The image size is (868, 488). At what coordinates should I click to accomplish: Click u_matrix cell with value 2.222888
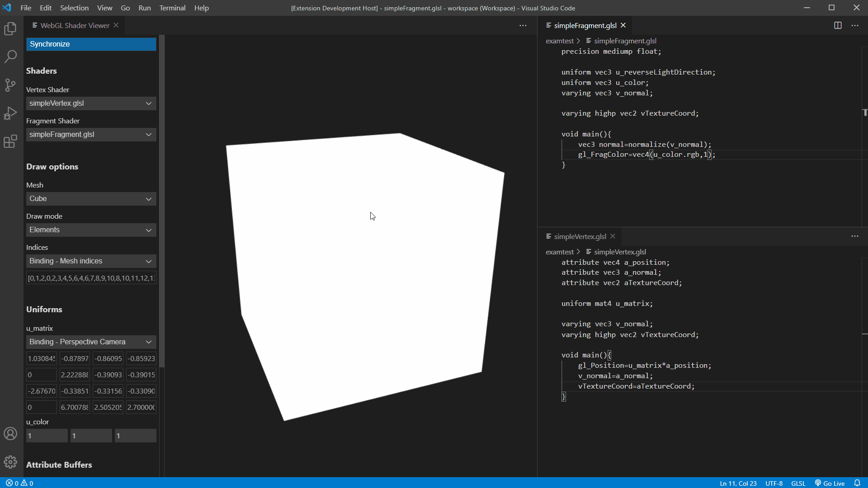click(x=75, y=375)
